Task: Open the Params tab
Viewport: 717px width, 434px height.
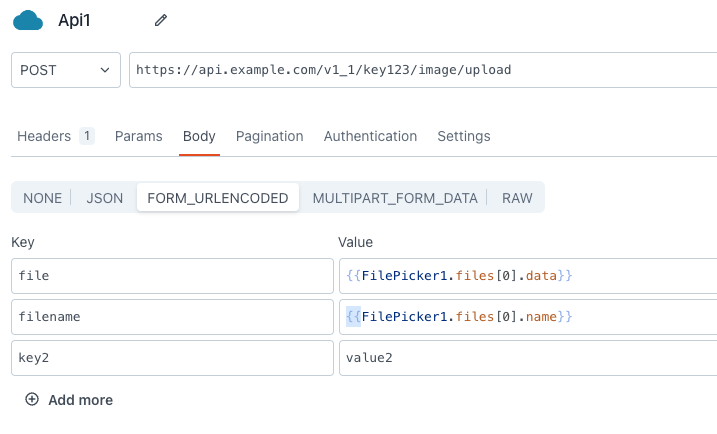Action: click(139, 136)
